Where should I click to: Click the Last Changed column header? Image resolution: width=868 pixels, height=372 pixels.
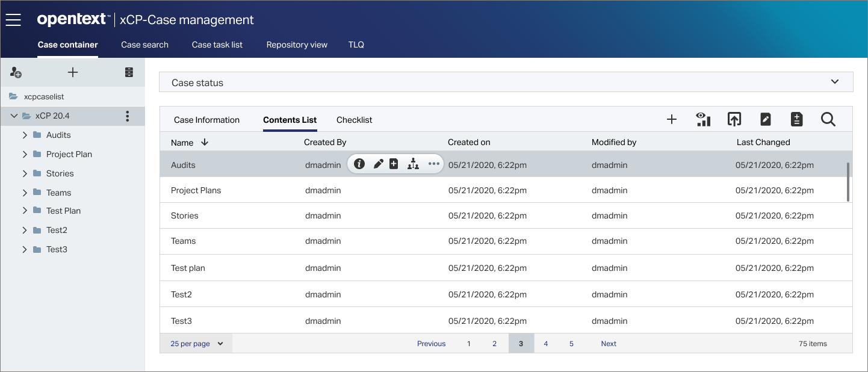point(763,142)
